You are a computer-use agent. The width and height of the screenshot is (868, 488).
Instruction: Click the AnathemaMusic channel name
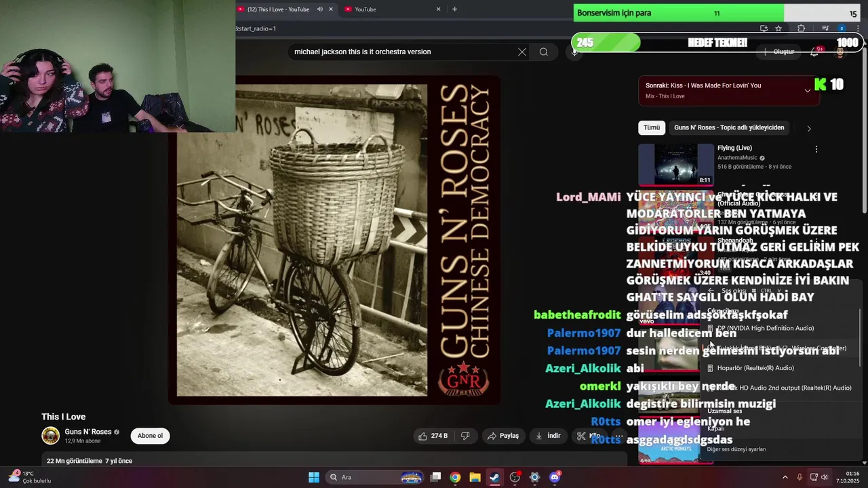pyautogui.click(x=737, y=158)
